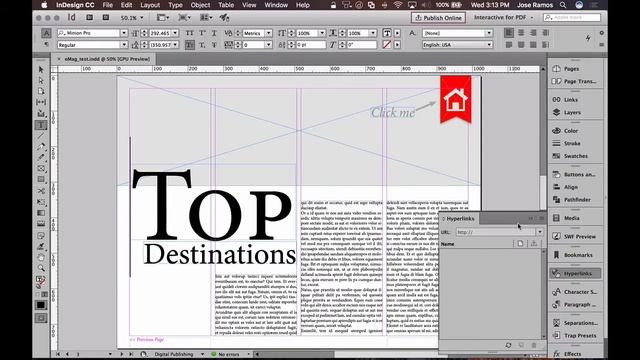The image size is (640, 360).
Task: Refresh URL status in Hyperlinks panel
Action: [508, 345]
